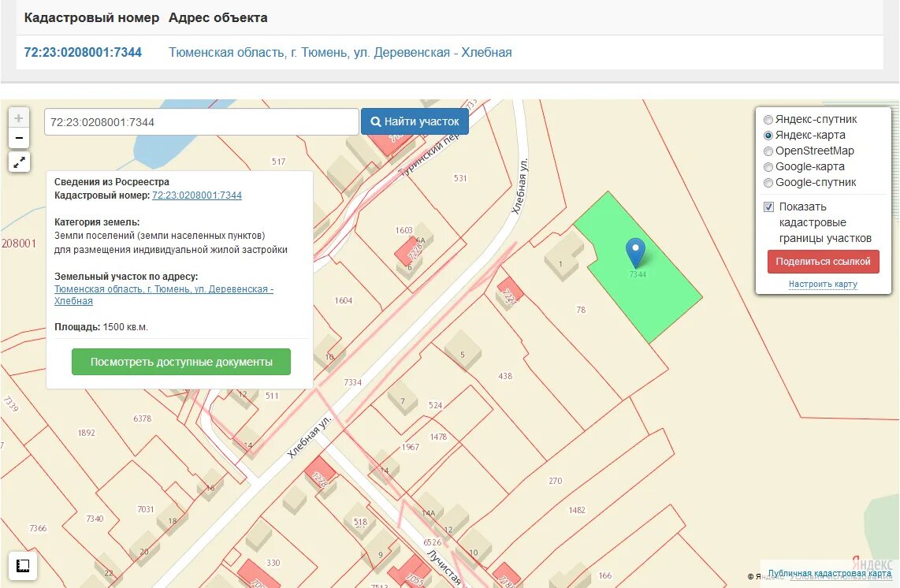
Task: Click parcel labeled 517 on map
Action: (278, 162)
